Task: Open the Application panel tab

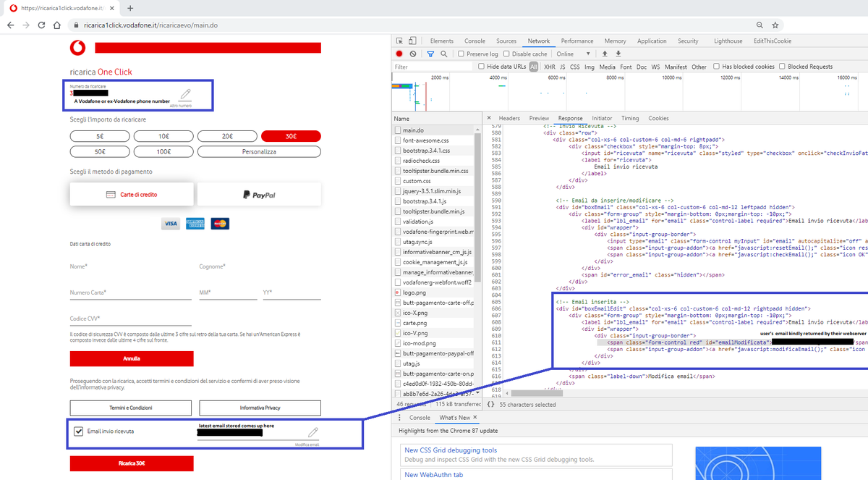Action: point(652,41)
